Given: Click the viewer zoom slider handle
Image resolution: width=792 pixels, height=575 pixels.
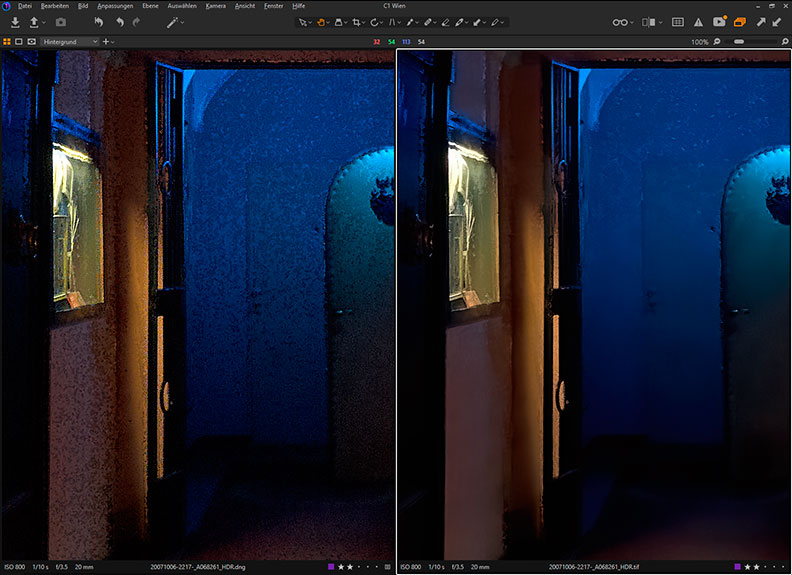Looking at the screenshot, I should click(x=739, y=42).
